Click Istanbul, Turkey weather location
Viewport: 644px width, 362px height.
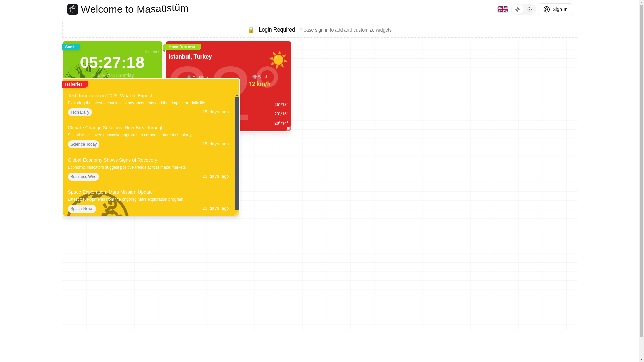coord(190,57)
